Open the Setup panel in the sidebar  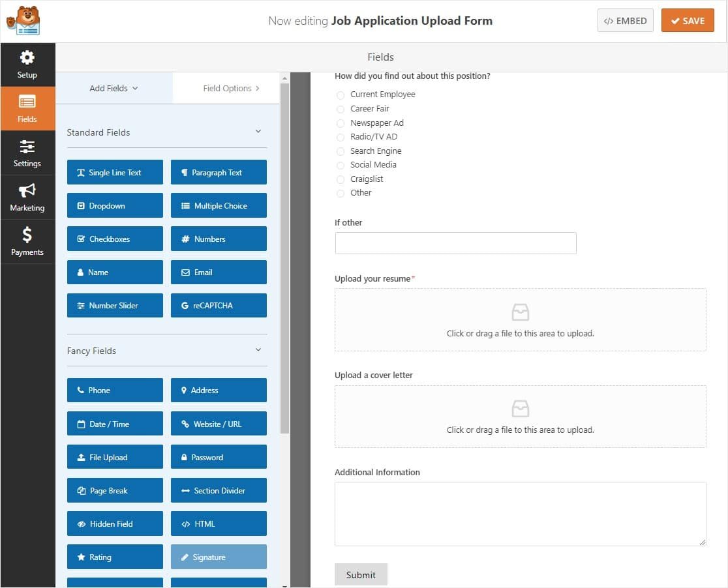[x=27, y=65]
